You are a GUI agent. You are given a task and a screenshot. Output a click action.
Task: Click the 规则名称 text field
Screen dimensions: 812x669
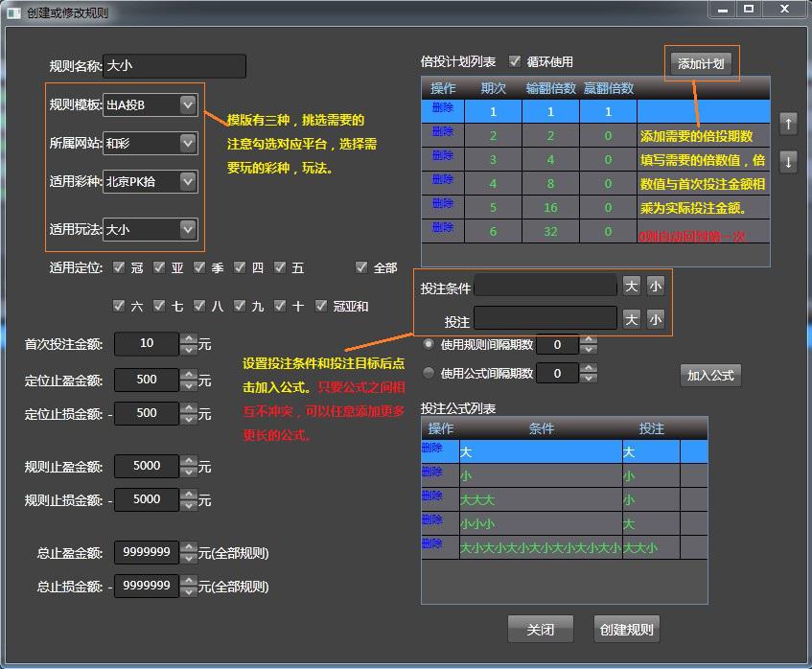pos(174,66)
